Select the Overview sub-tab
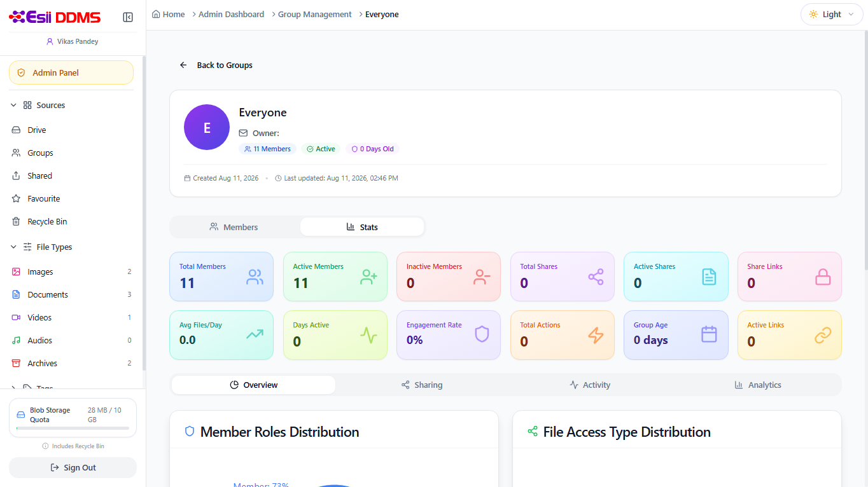Screen dimensions: 868x487 pyautogui.click(x=253, y=385)
